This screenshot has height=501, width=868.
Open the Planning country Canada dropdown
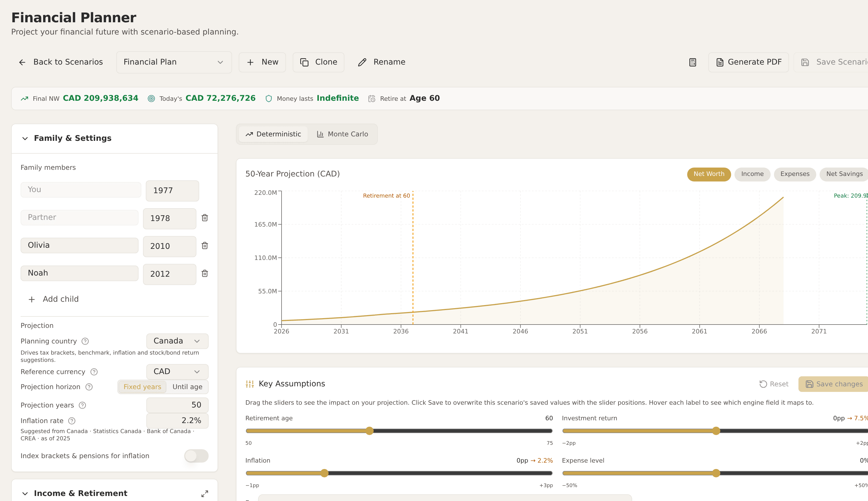[177, 341]
